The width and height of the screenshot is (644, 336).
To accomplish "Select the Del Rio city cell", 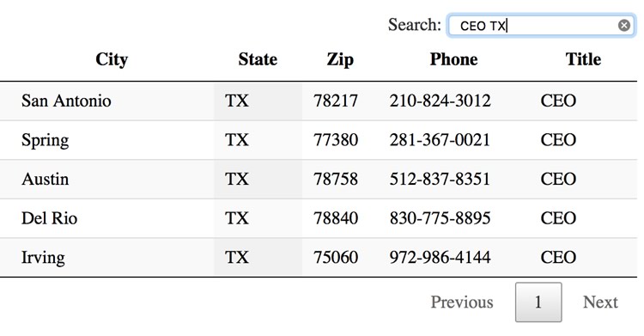I will [x=49, y=218].
